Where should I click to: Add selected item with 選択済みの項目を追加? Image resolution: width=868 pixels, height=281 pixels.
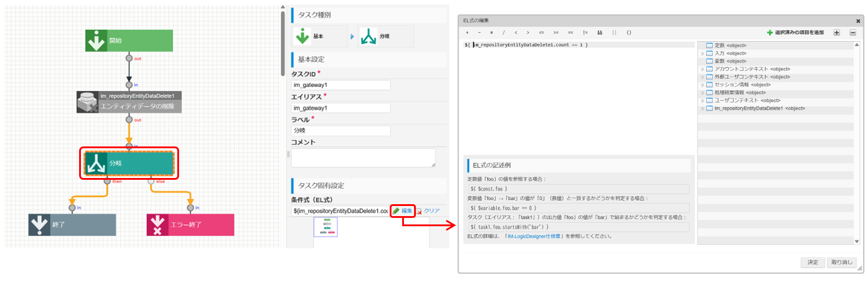tap(795, 32)
